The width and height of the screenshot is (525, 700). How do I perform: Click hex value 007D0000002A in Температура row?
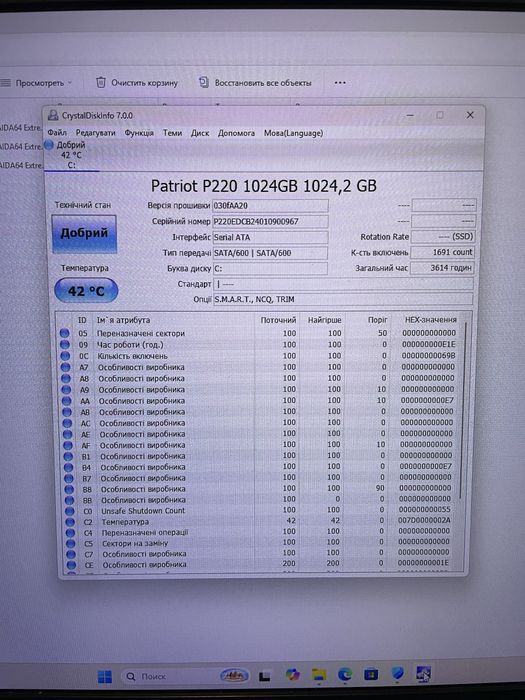424,520
